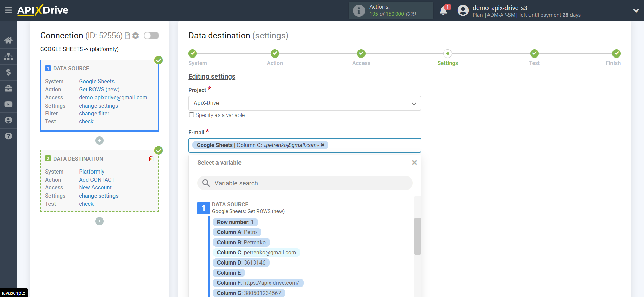Toggle the connection on/off switch
Image resolution: width=644 pixels, height=297 pixels.
[x=151, y=36]
